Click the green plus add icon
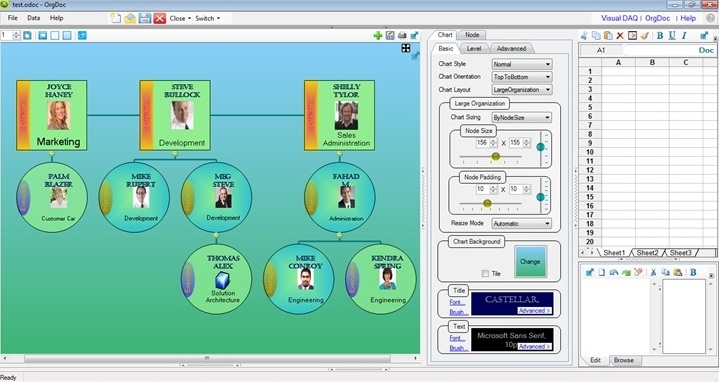The image size is (719, 383). point(378,35)
